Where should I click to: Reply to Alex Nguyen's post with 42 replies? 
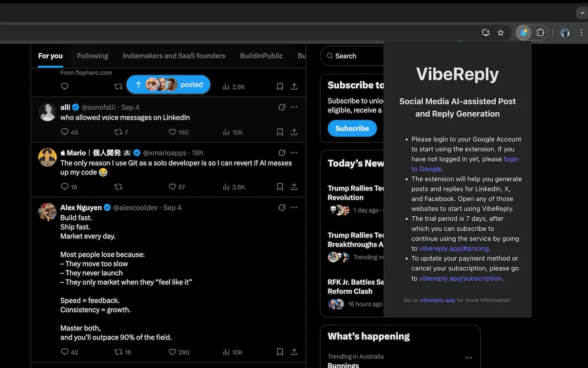pos(69,352)
